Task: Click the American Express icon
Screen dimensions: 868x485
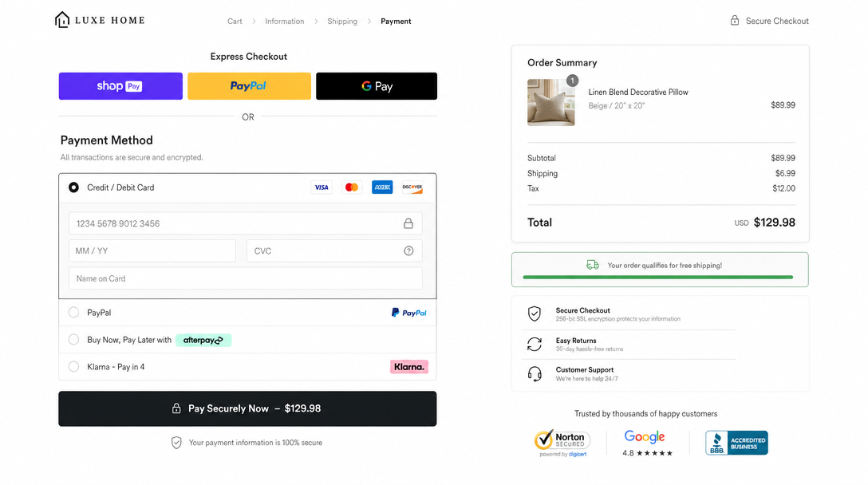Action: click(x=381, y=187)
